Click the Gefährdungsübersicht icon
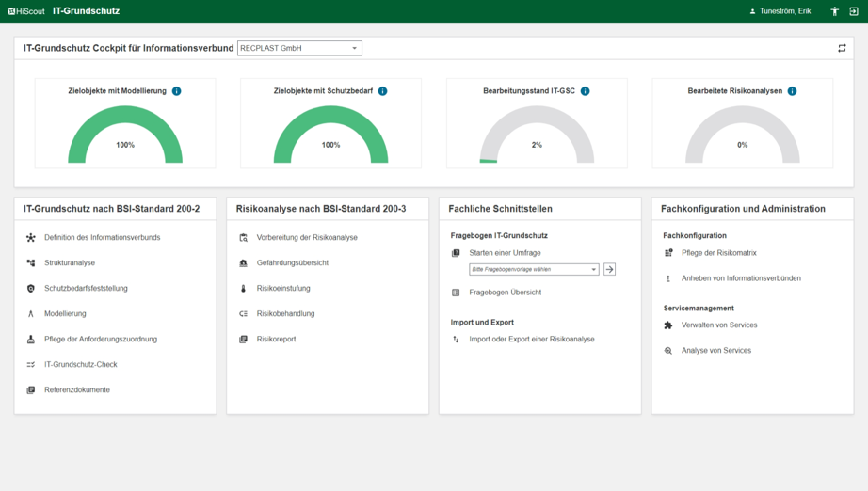The height and width of the screenshot is (491, 868). (x=244, y=263)
